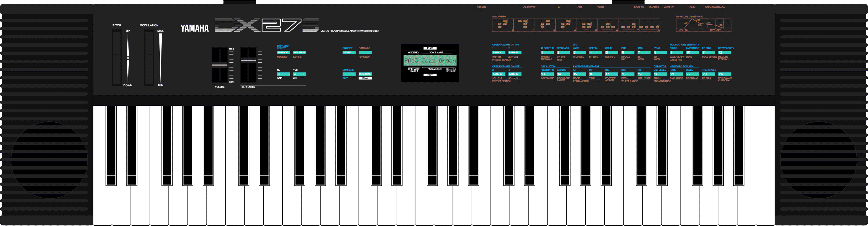
Task: Select Bank D preset button
Action: [515, 74]
